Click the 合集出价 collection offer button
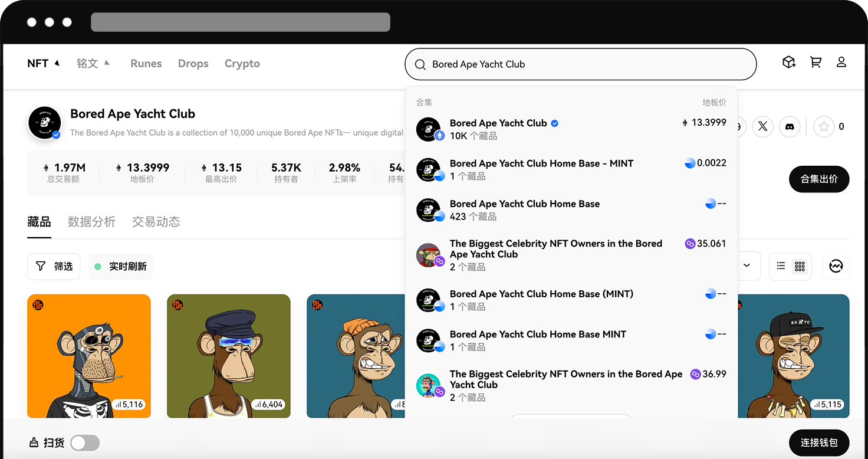868x459 pixels. [819, 179]
